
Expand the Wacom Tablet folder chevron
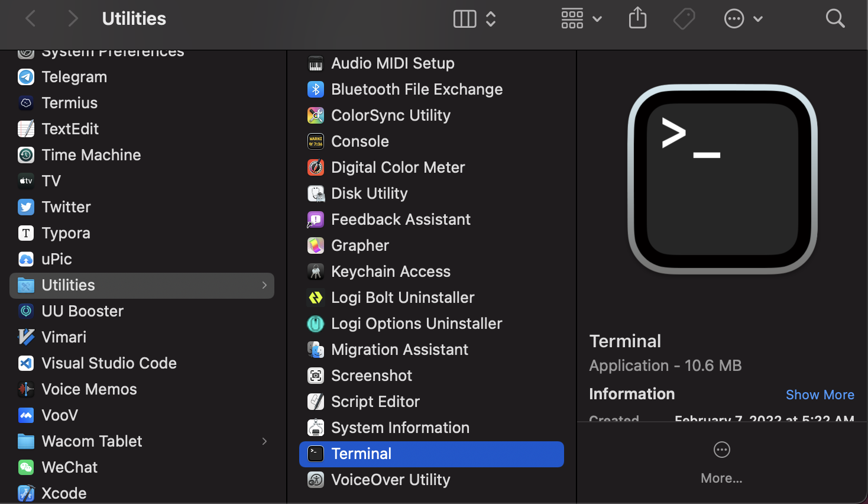(x=264, y=441)
